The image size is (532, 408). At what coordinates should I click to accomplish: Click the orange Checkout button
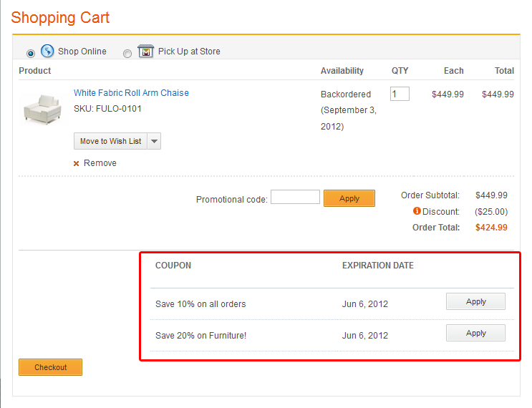50,367
